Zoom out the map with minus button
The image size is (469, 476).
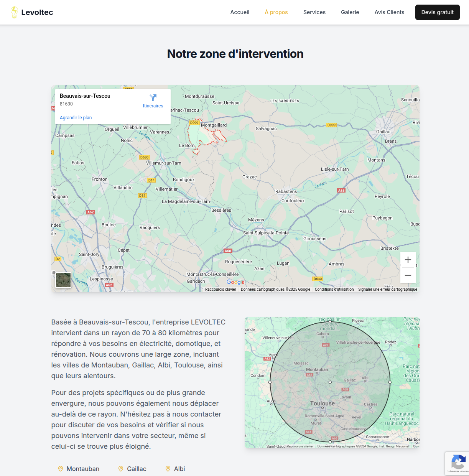pyautogui.click(x=408, y=275)
